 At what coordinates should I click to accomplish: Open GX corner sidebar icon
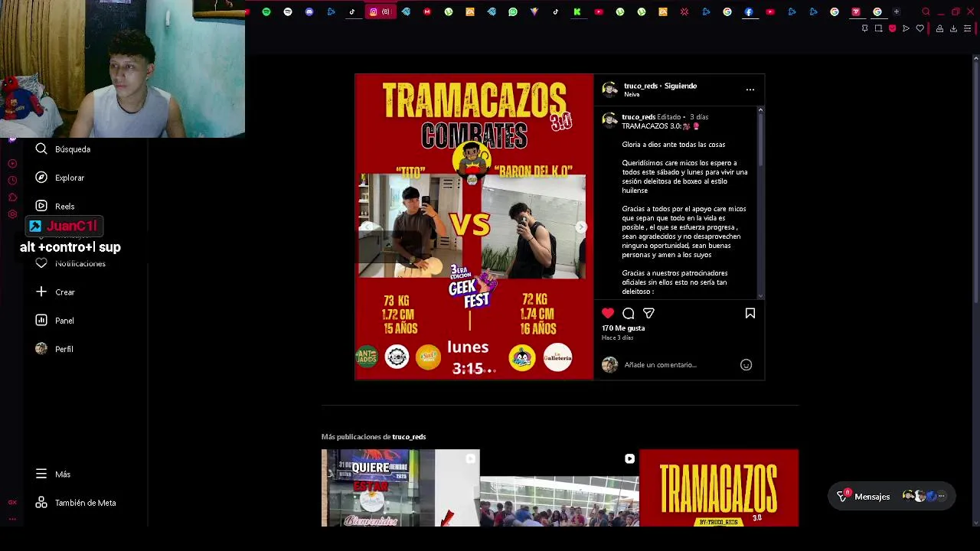pyautogui.click(x=12, y=503)
